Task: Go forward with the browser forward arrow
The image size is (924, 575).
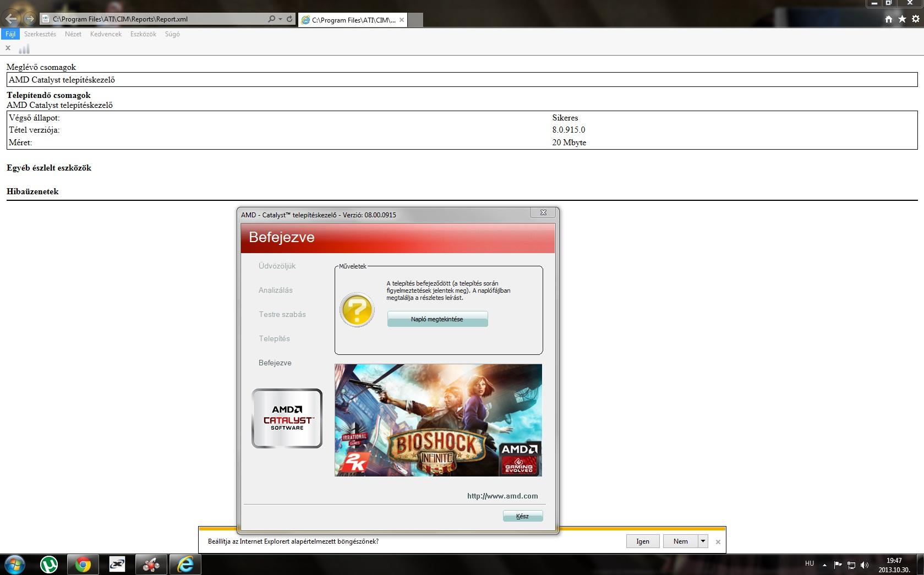Action: click(x=30, y=19)
